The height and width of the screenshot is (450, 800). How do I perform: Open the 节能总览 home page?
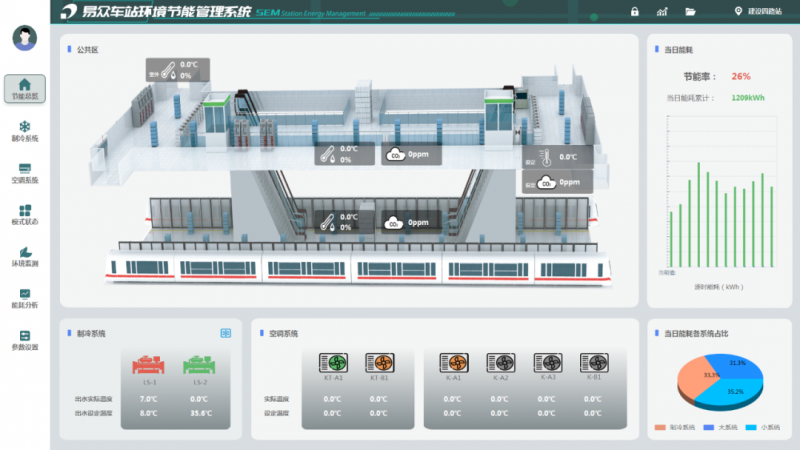24,88
